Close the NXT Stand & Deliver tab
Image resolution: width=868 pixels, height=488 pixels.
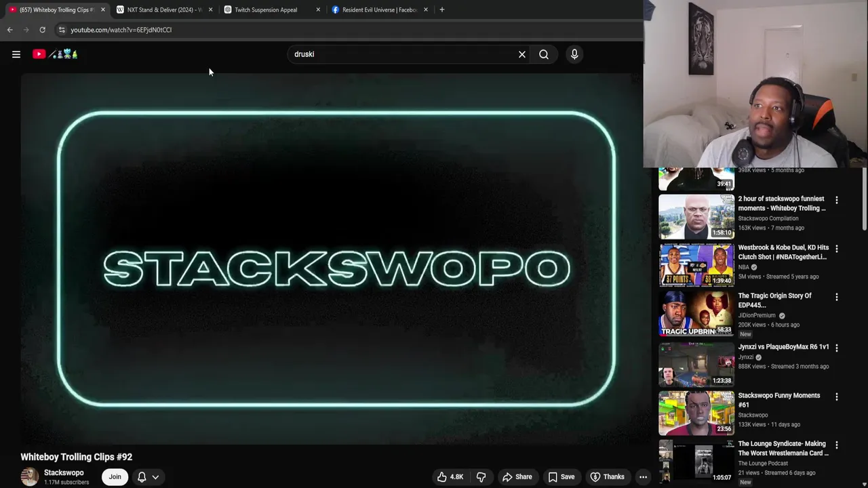[x=210, y=9]
